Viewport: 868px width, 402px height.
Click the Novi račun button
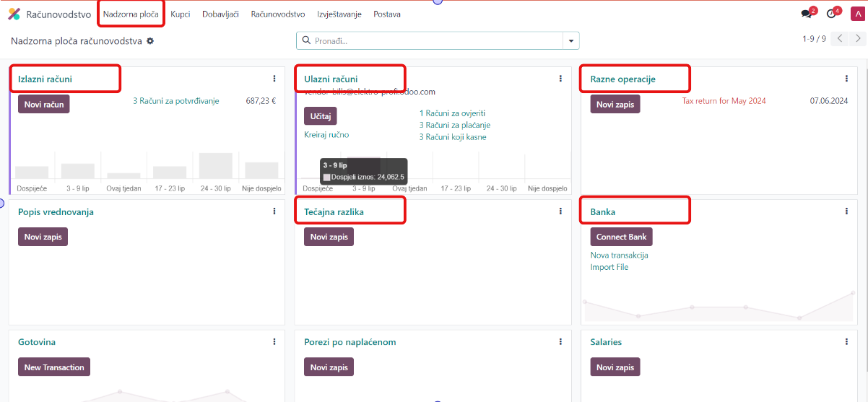point(44,105)
